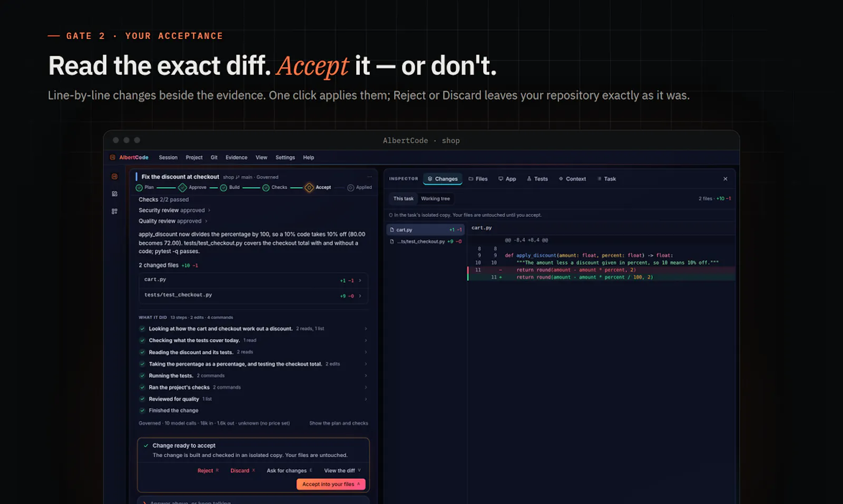Click the Plan step checkmark icon
This screenshot has width=843, height=504.
click(139, 187)
